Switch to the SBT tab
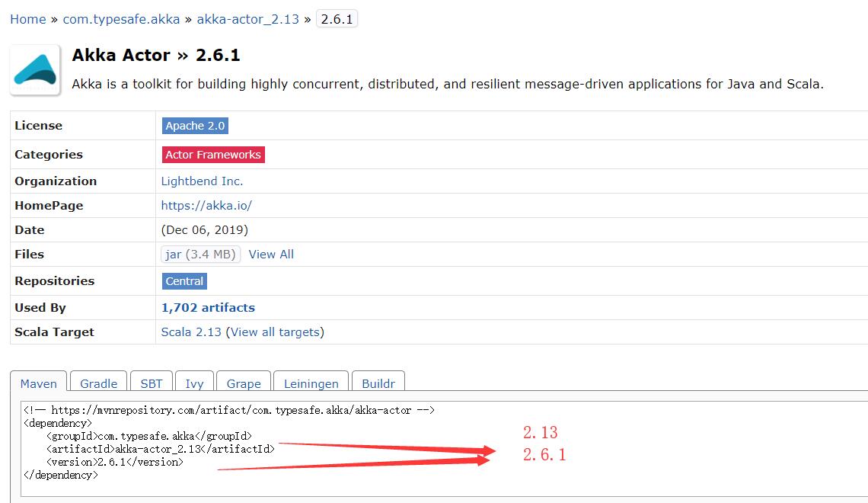Viewport: 868px width, 503px height. 152,383
